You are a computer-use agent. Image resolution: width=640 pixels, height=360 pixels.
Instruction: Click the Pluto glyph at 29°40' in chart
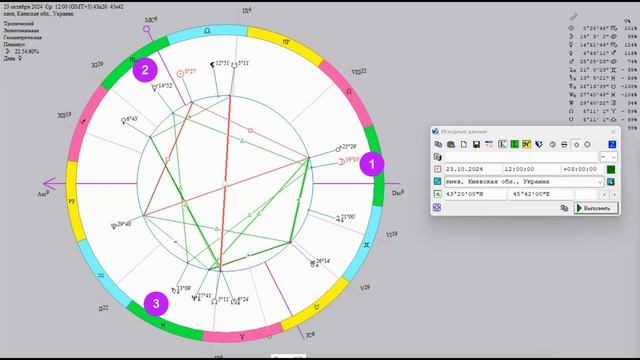[x=114, y=225]
